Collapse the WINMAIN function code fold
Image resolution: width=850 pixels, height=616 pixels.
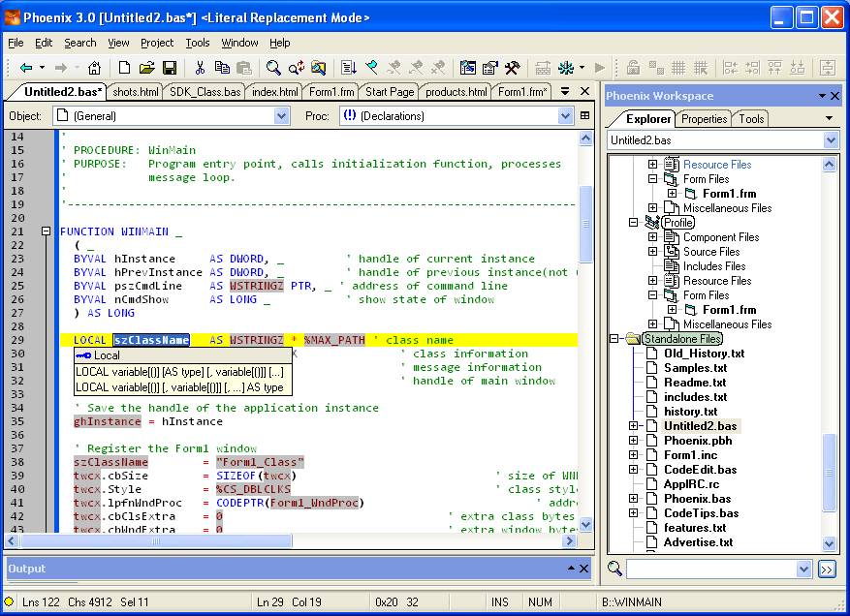coord(46,231)
